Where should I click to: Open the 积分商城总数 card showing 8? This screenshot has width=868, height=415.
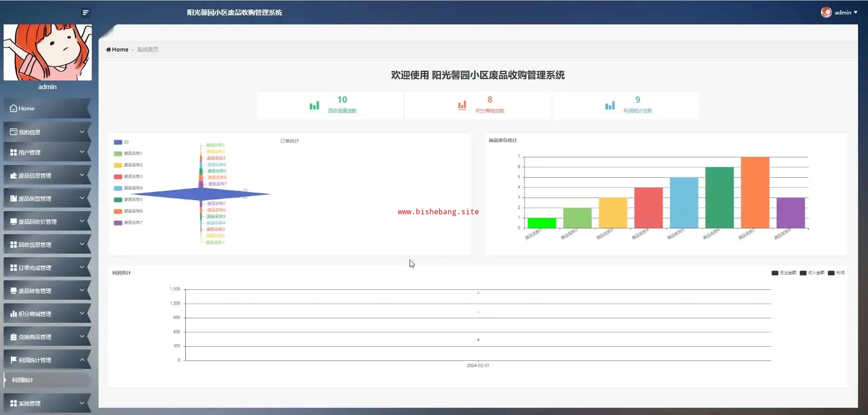478,105
